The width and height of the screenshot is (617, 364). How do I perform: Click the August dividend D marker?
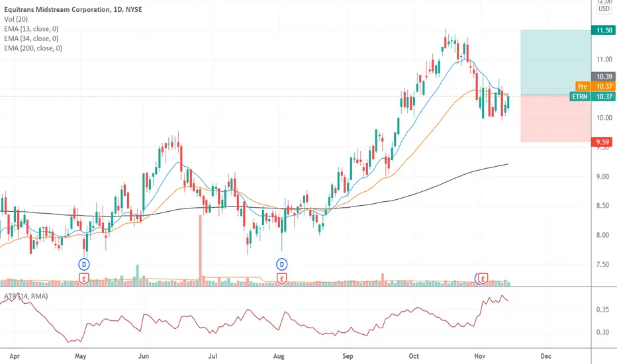coord(282,265)
